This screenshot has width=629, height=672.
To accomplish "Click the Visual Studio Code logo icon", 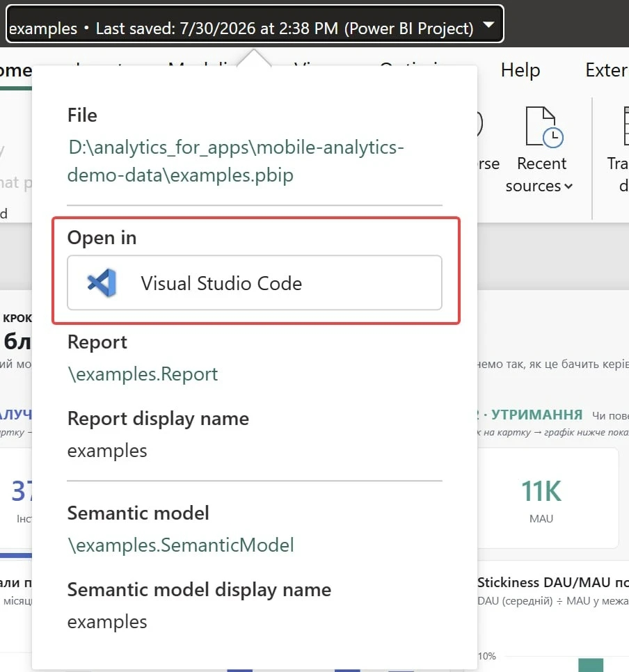I will pyautogui.click(x=102, y=283).
